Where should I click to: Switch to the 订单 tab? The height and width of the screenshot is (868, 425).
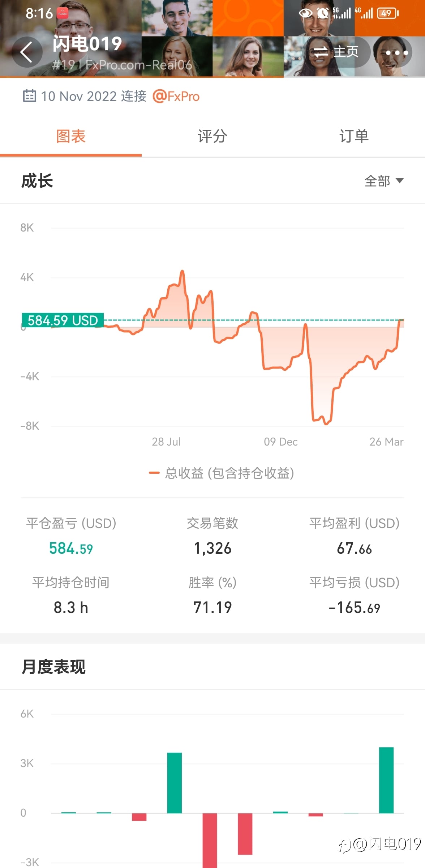[354, 136]
